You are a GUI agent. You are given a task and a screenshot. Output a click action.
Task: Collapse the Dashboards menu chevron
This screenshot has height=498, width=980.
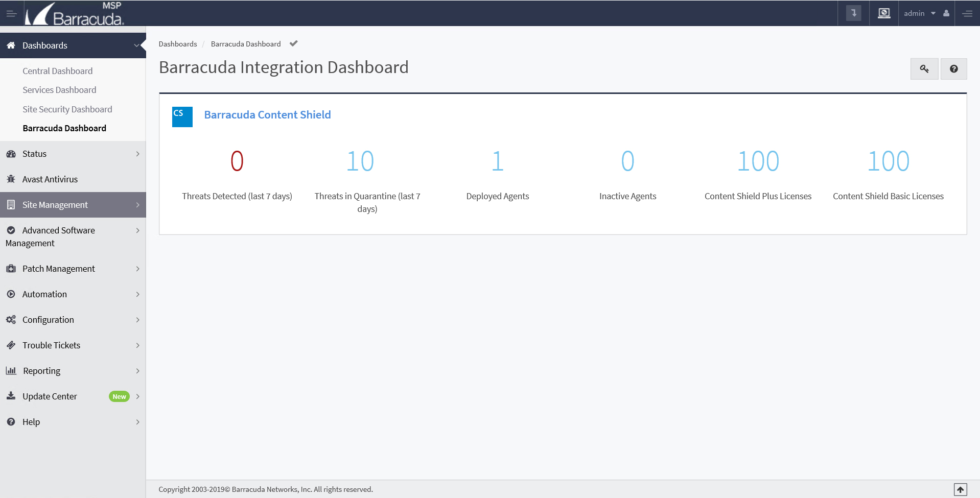(x=137, y=45)
